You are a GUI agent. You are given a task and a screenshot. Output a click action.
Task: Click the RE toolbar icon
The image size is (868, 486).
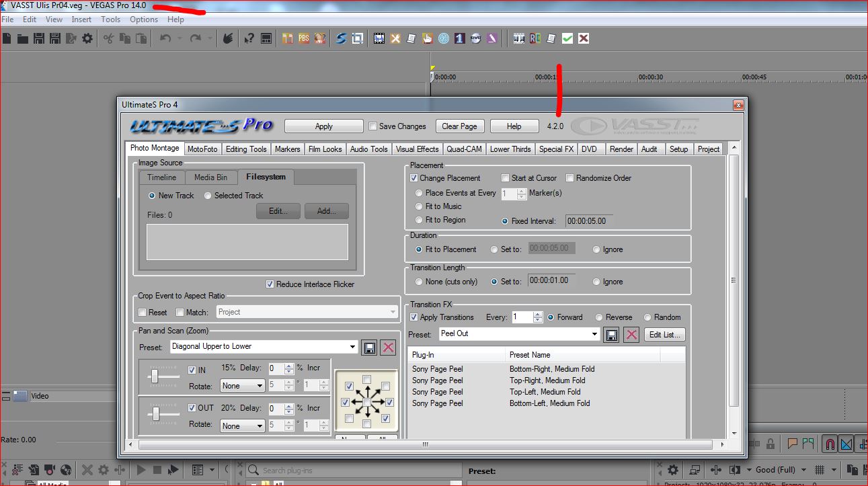coord(535,38)
